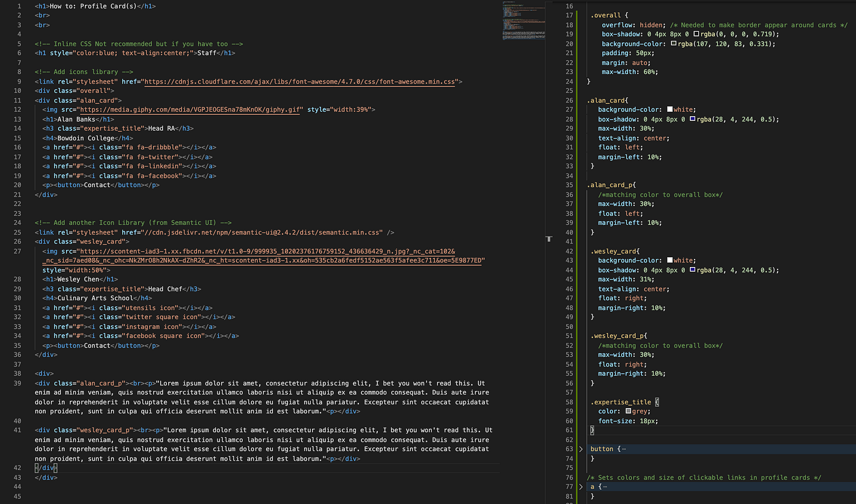
Task: Click 'Wesley Chen' heading text
Action: (x=78, y=279)
